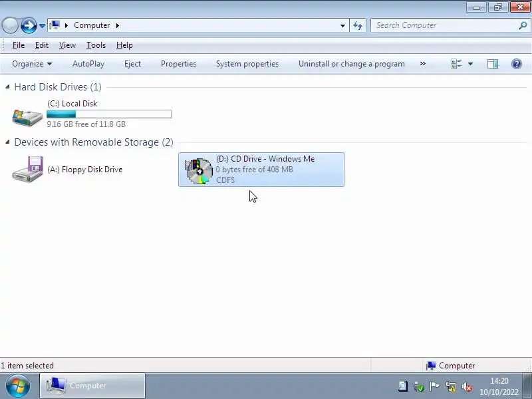Click AutoPlay in the toolbar
This screenshot has height=399, width=532.
tap(88, 64)
